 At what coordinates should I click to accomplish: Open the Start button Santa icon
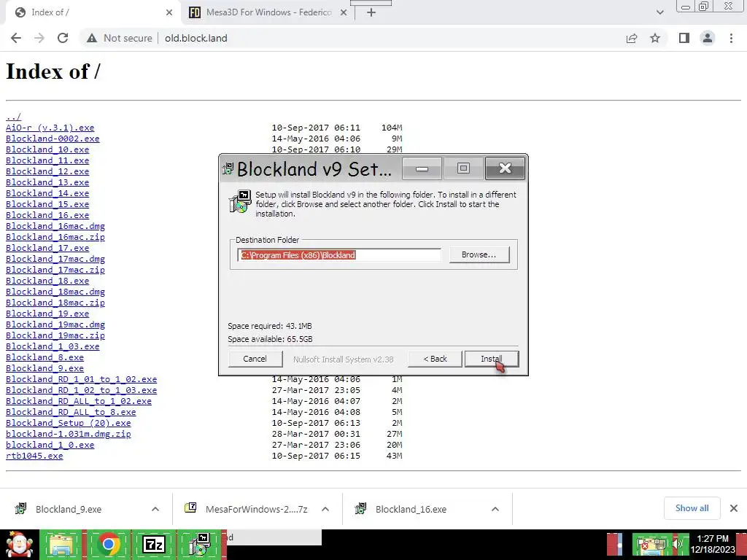pyautogui.click(x=19, y=544)
